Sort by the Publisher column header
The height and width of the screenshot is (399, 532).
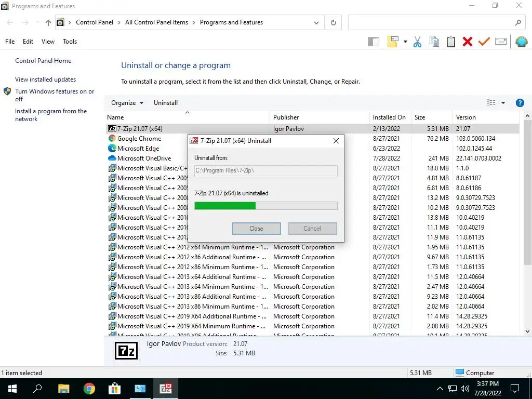[320, 117]
